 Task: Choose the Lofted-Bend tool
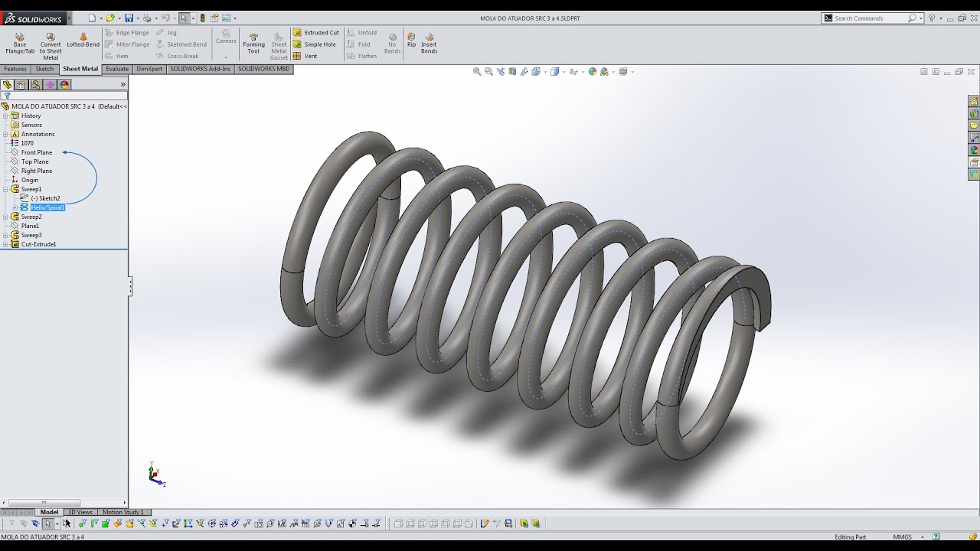(83, 40)
